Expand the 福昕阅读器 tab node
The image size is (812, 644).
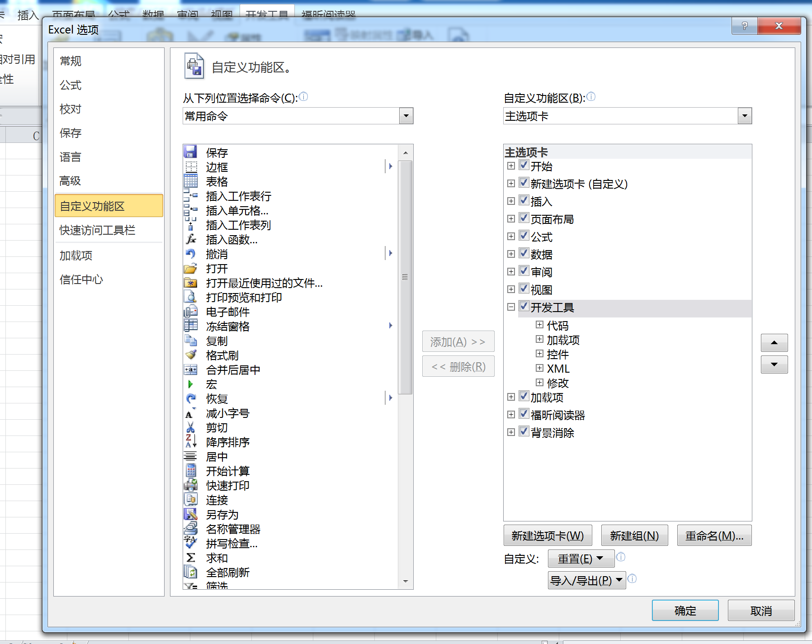(511, 415)
